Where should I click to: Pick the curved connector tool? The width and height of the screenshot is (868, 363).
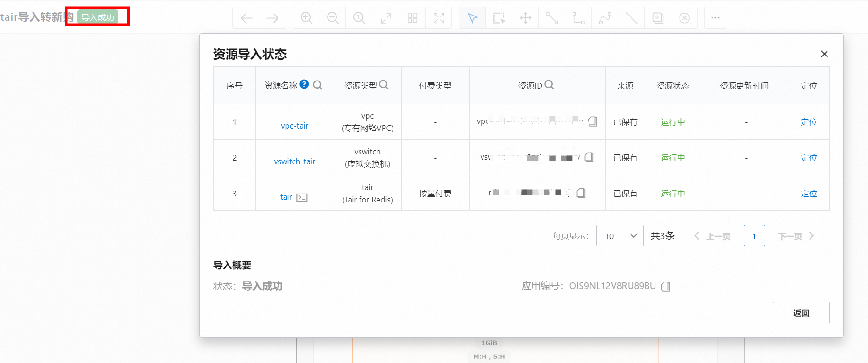click(x=605, y=18)
